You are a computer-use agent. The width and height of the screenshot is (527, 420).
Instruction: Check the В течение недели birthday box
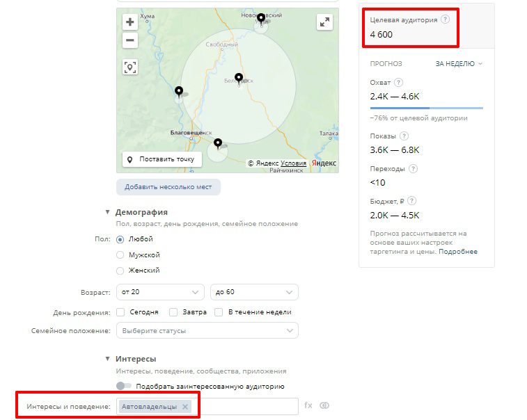[219, 312]
